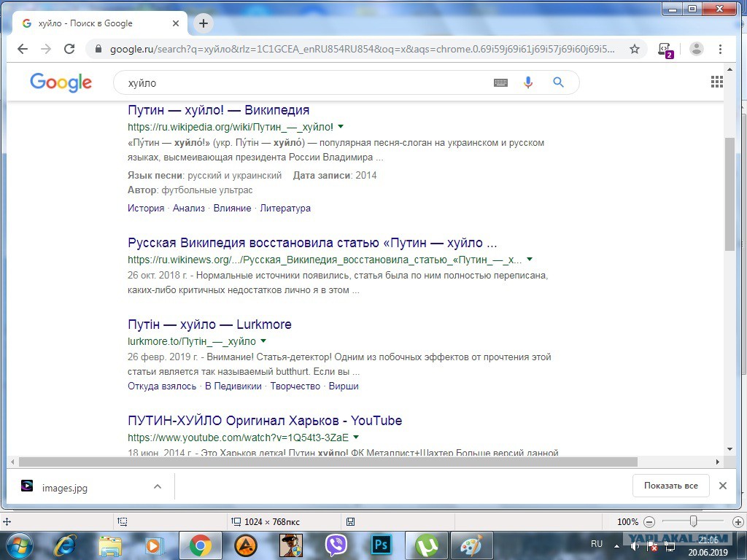
Task: Open the 'В Педивикии' sitelink
Action: pyautogui.click(x=233, y=386)
